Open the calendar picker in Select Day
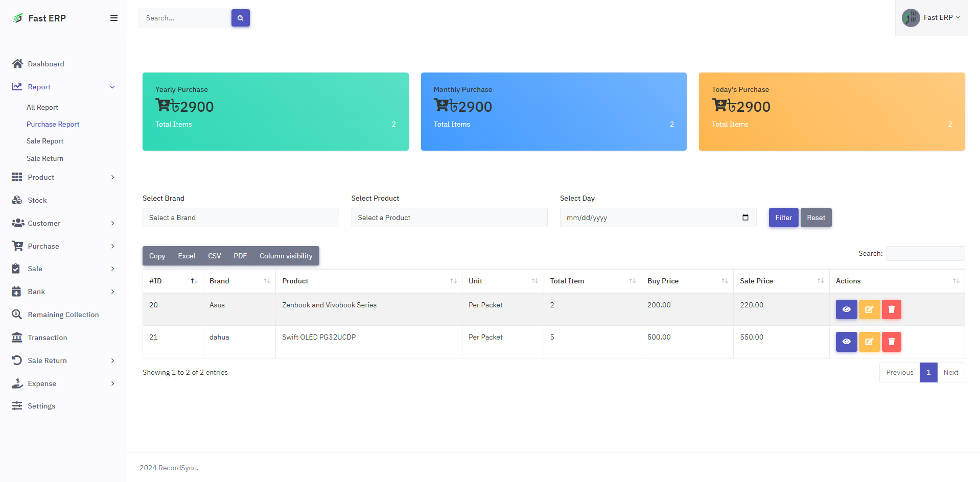The image size is (980, 482). (x=745, y=218)
